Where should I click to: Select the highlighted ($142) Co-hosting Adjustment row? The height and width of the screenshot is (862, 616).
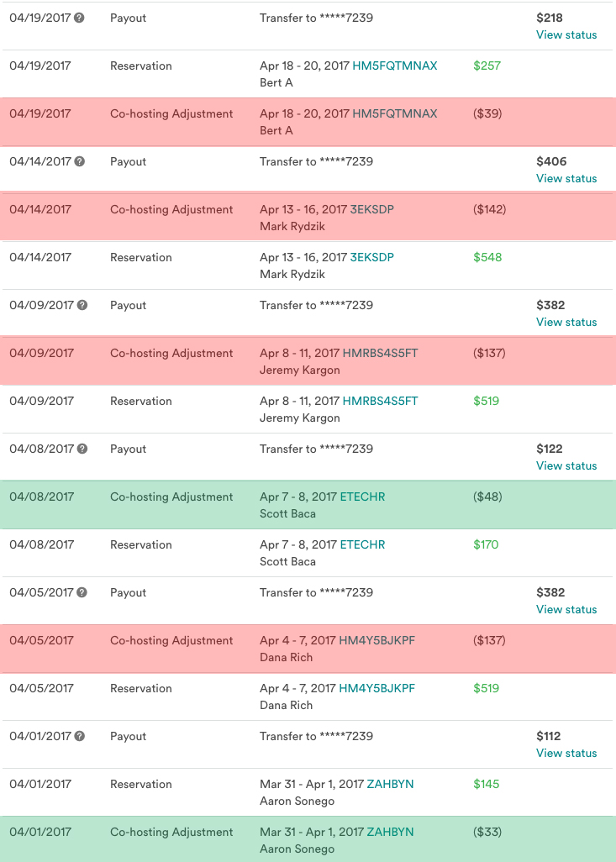[308, 217]
